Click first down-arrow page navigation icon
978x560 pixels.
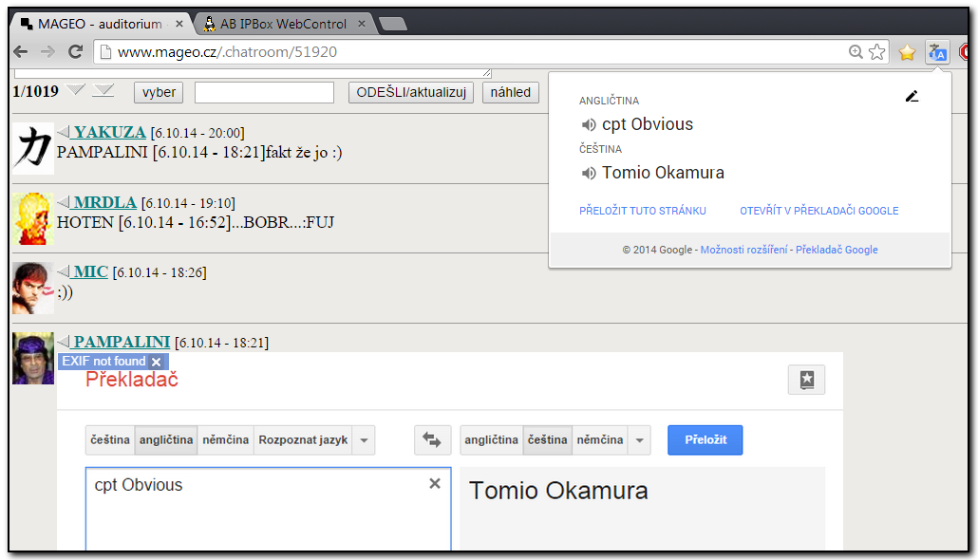click(75, 90)
